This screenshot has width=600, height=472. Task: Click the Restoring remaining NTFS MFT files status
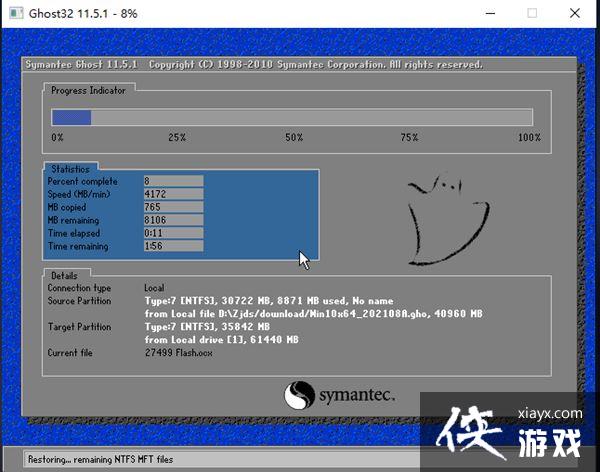[x=100, y=459]
